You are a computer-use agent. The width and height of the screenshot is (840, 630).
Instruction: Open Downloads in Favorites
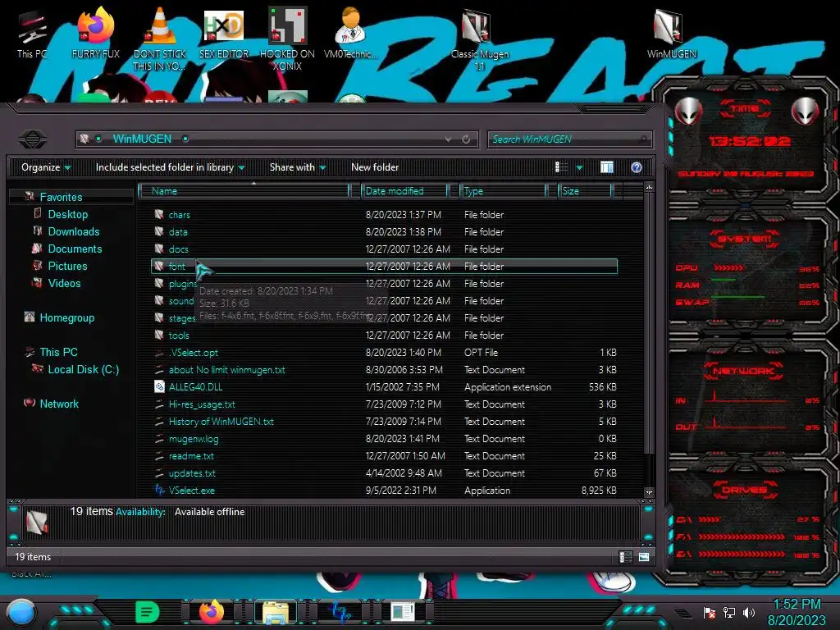(73, 231)
